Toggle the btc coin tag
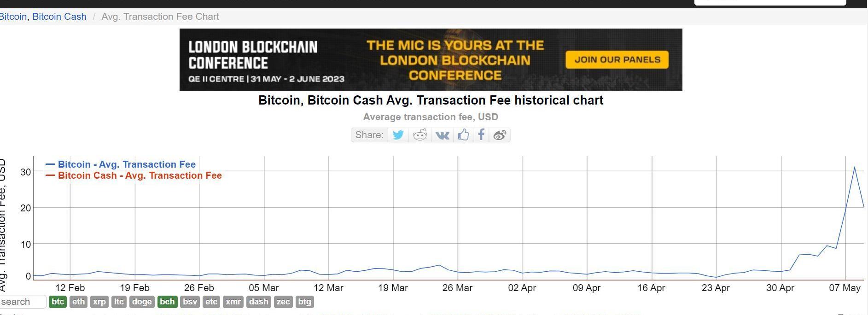This screenshot has width=868, height=315. coord(58,302)
